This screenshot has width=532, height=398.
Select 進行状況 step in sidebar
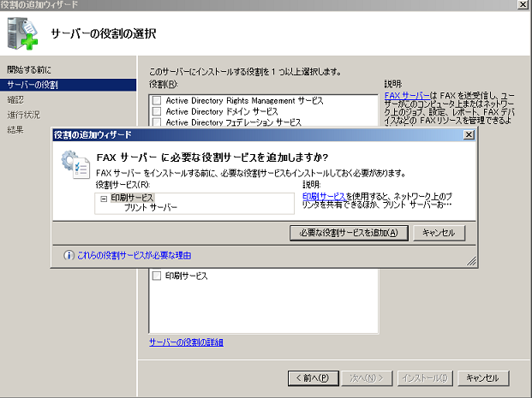(23, 115)
